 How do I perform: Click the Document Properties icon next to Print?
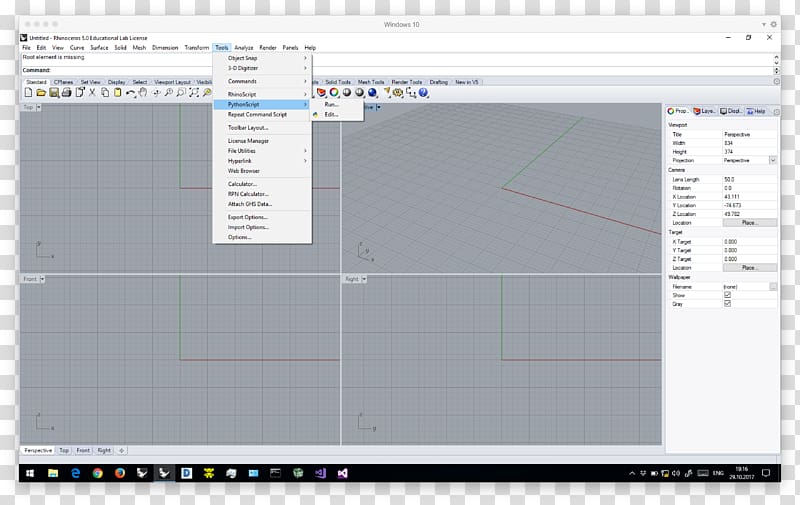80,92
